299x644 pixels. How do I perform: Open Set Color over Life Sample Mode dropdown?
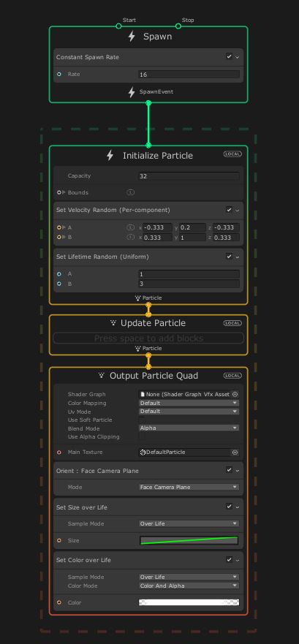pyautogui.click(x=189, y=577)
